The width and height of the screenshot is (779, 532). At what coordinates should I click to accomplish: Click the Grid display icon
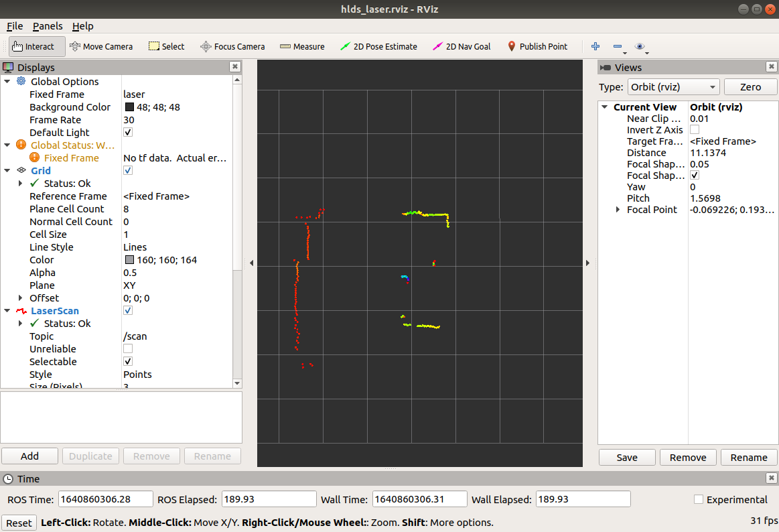pos(21,170)
